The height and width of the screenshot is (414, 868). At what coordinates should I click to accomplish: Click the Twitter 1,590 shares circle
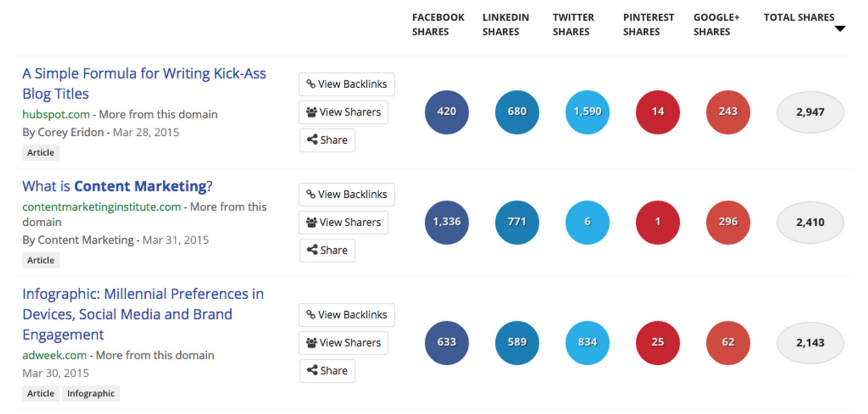coord(587,112)
